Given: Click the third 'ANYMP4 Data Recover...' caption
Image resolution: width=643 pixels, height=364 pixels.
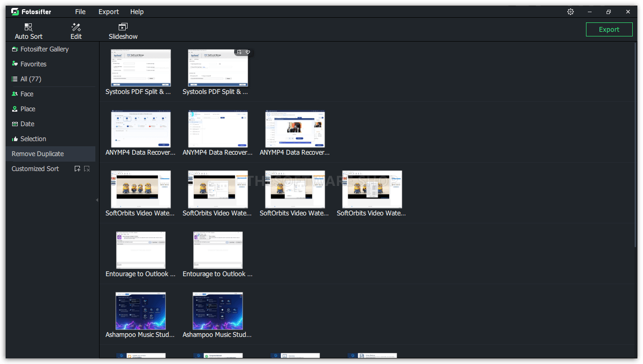Looking at the screenshot, I should pos(295,153).
